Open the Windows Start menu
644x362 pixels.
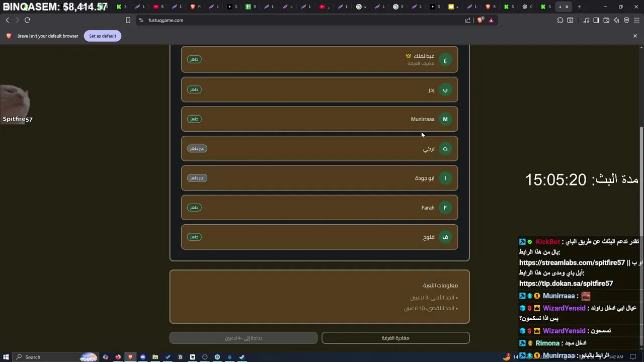tap(6, 357)
